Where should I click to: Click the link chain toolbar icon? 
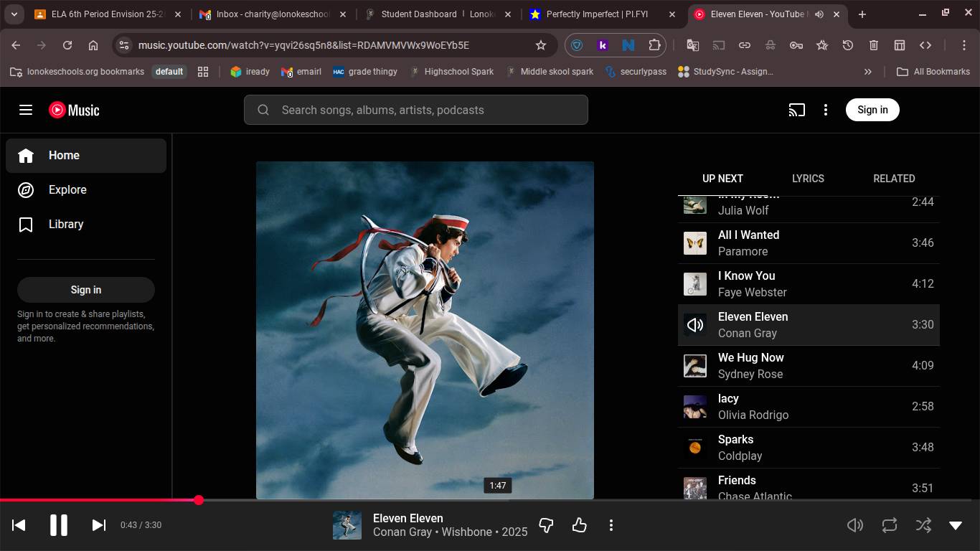click(x=745, y=45)
